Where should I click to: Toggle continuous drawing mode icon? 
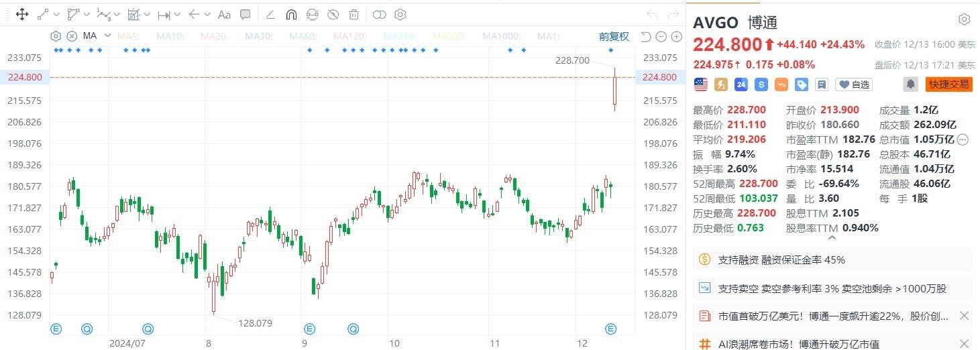[x=312, y=14]
